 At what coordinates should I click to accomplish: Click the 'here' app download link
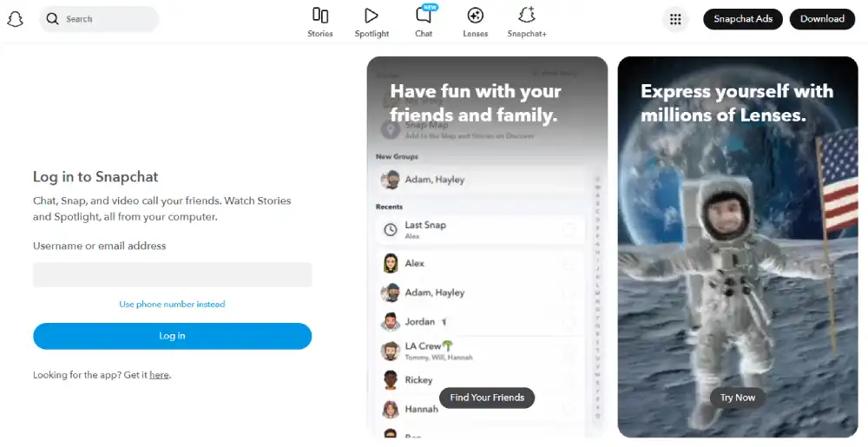[x=159, y=375]
